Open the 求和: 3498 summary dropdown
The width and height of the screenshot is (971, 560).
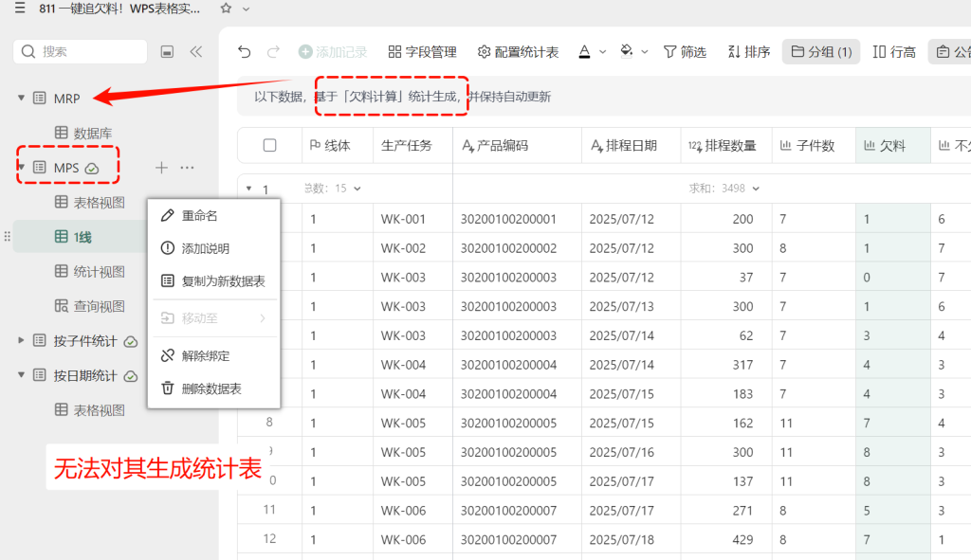pyautogui.click(x=724, y=189)
